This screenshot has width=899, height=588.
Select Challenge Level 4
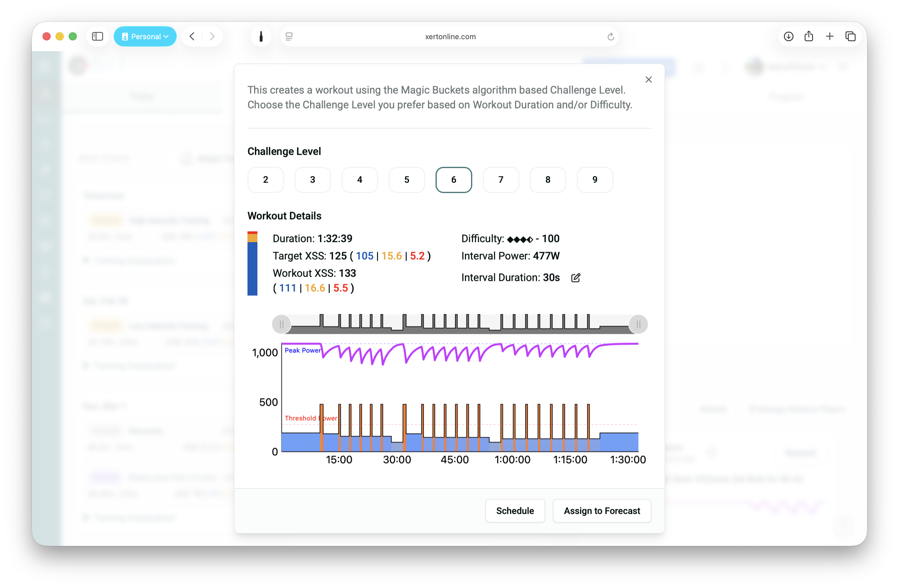coord(360,180)
